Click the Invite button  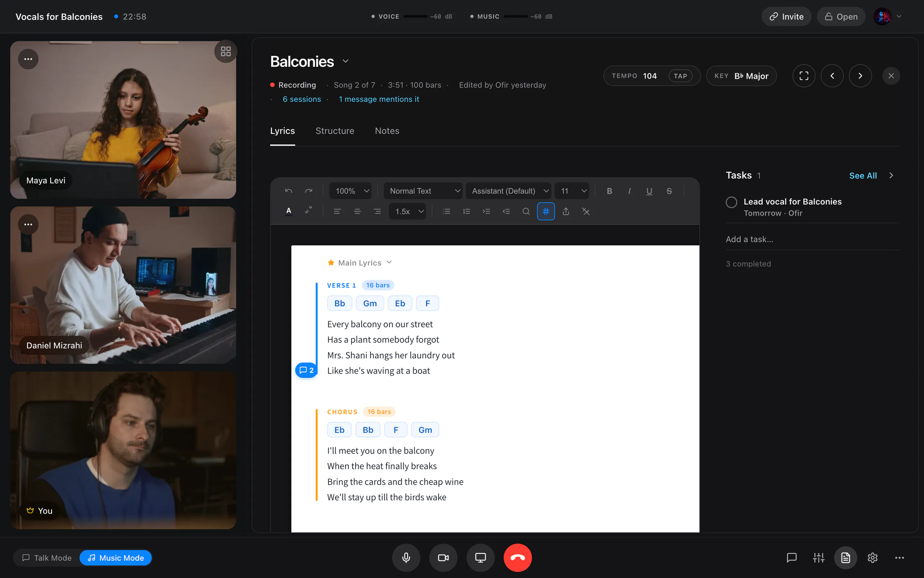coord(786,17)
